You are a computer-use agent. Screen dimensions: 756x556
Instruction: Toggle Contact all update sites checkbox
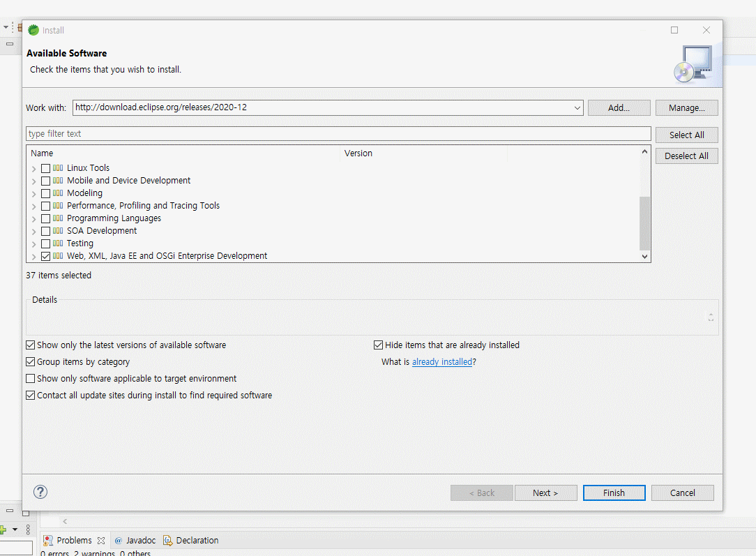pos(31,395)
